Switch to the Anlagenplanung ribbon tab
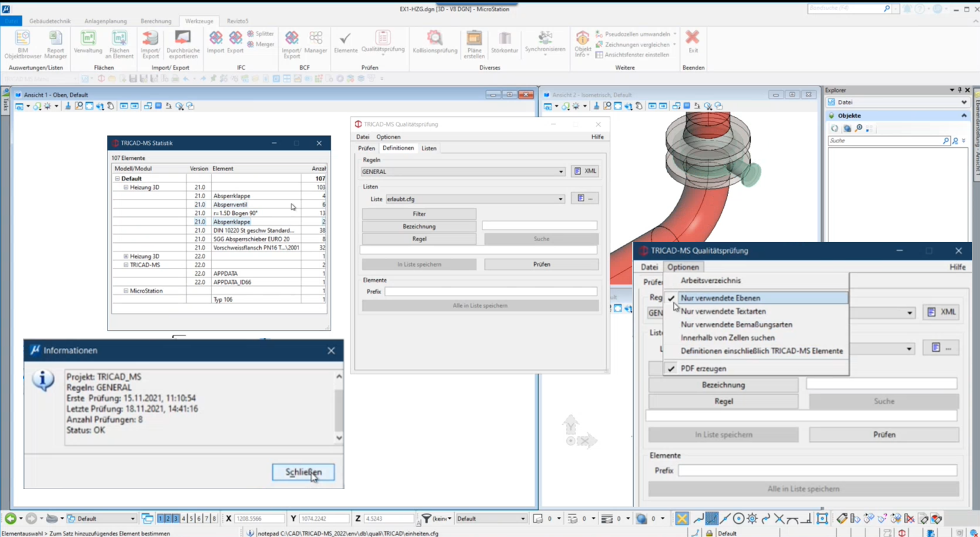The image size is (980, 537). (105, 21)
